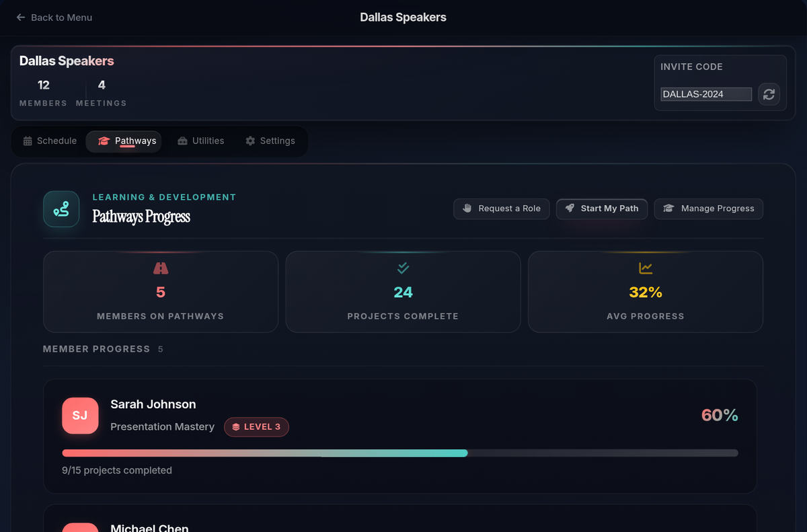807x532 pixels.
Task: Select the Members on Pathways stat card
Action: (x=161, y=292)
